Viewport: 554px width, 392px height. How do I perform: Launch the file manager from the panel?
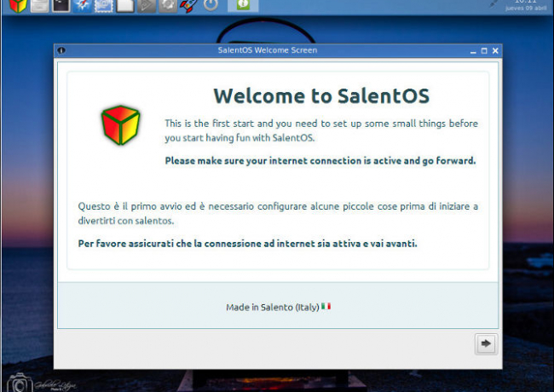pos(39,5)
